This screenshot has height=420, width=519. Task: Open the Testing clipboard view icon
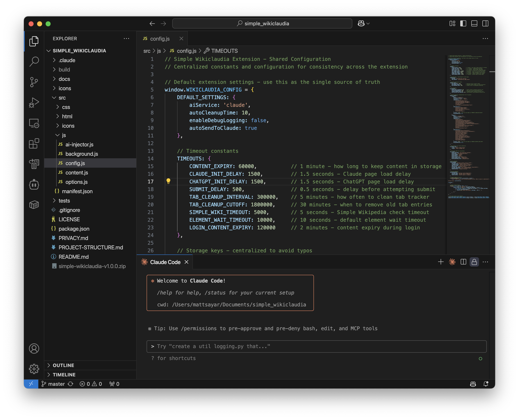coord(34,164)
